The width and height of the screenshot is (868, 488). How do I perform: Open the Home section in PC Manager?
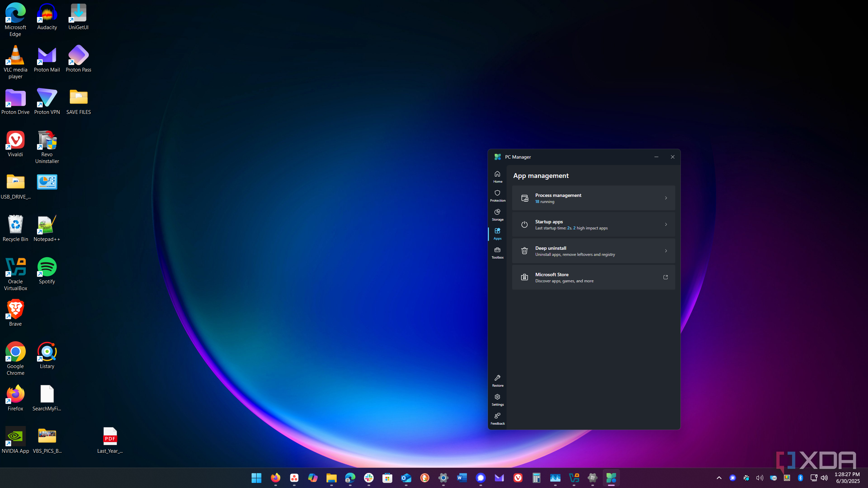tap(497, 177)
